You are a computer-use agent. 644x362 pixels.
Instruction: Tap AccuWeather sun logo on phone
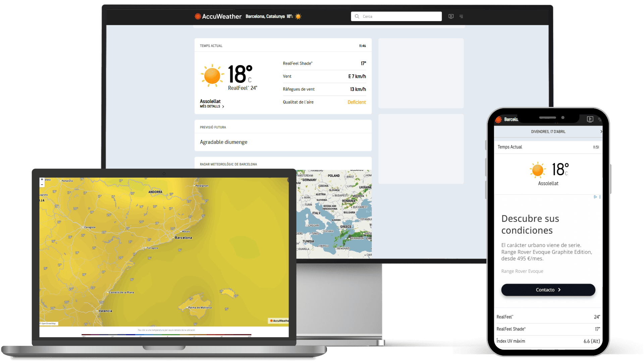498,120
